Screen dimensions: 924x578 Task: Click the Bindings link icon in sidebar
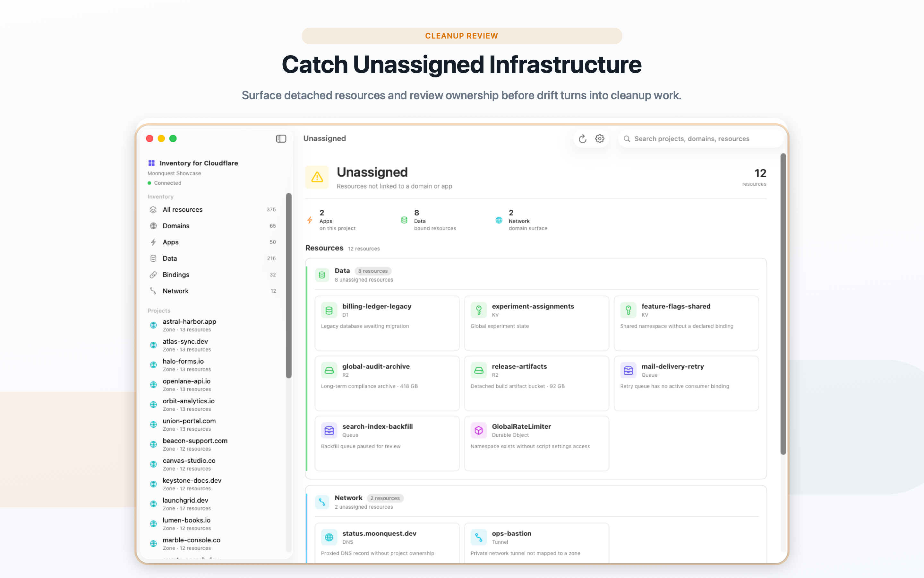coord(153,275)
